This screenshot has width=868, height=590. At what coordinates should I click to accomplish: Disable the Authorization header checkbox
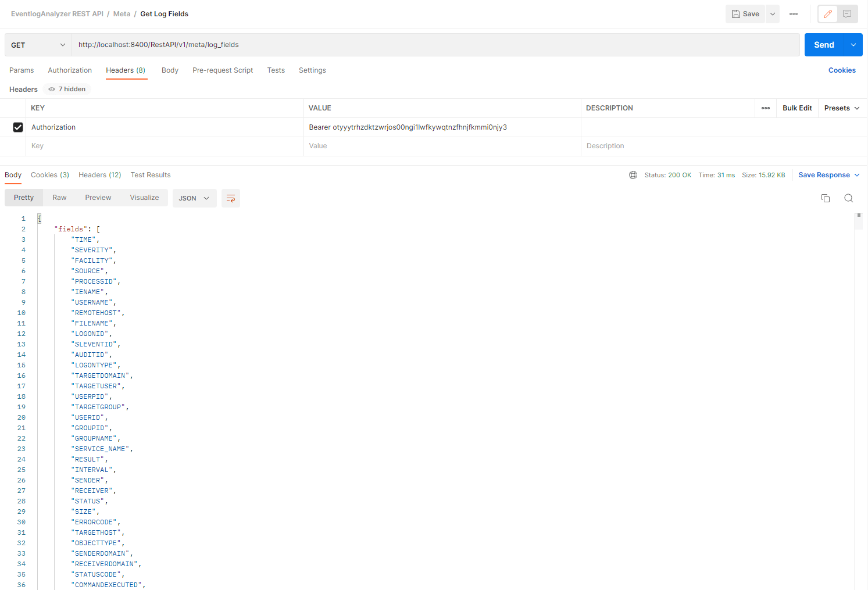[x=18, y=127]
